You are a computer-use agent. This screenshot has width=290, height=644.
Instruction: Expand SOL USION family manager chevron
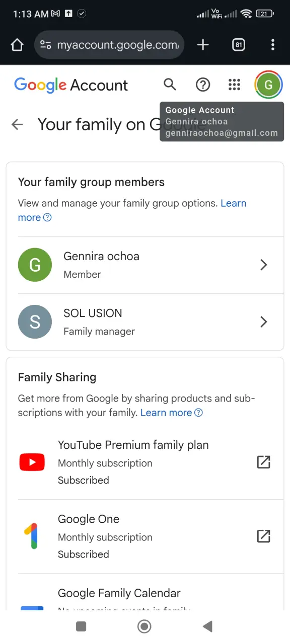click(x=263, y=322)
